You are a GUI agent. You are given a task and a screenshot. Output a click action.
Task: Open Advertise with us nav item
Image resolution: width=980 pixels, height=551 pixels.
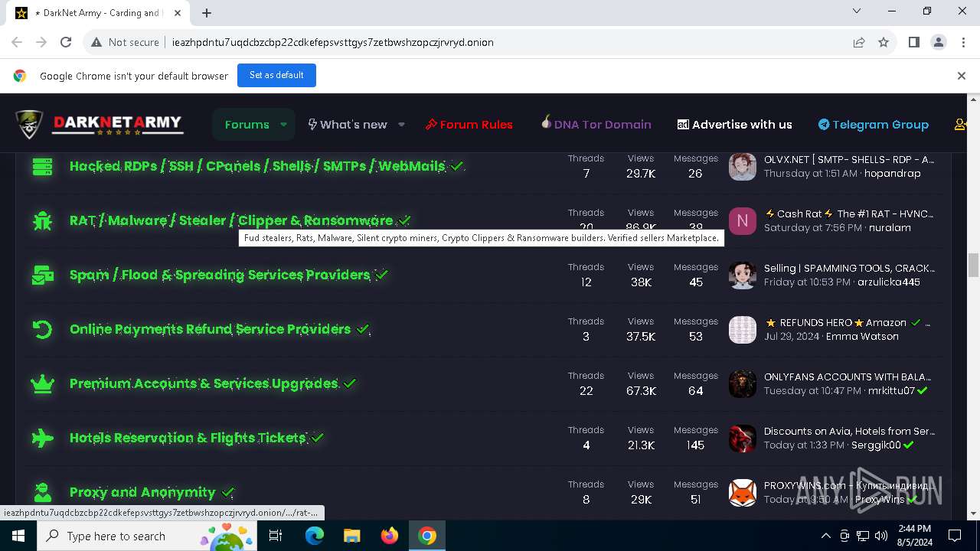734,124
